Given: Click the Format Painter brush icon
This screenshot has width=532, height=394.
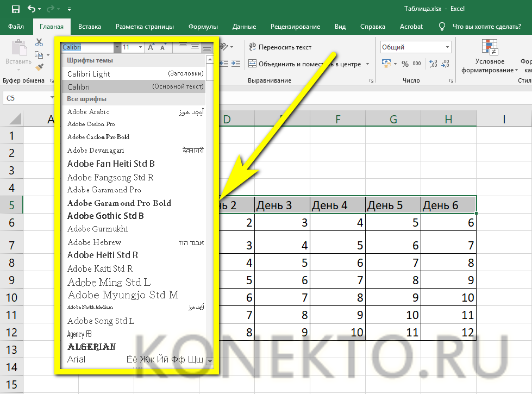Looking at the screenshot, I should (39, 67).
